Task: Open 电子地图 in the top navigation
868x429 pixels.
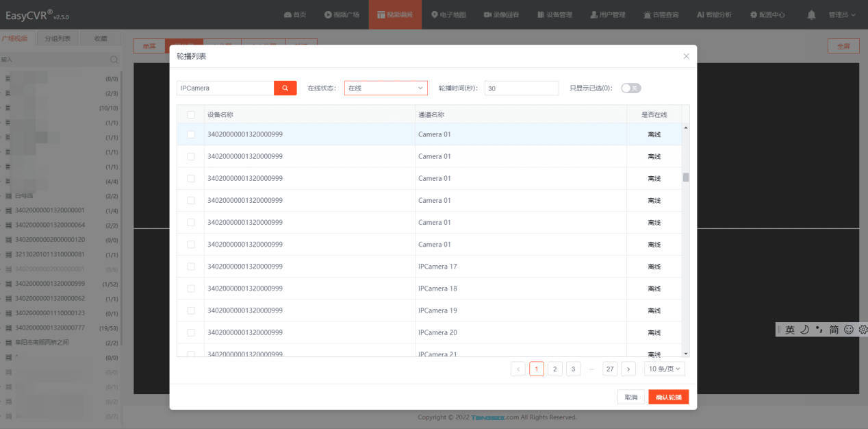Action: point(449,14)
